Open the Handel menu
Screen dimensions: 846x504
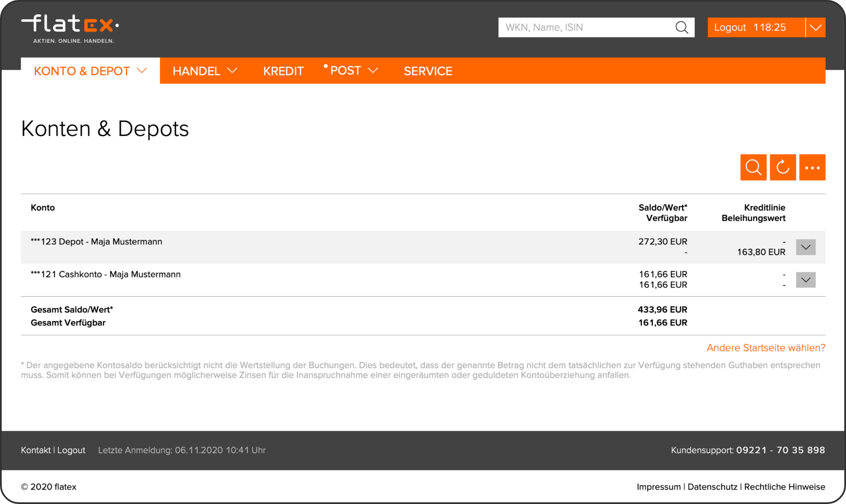tap(204, 71)
